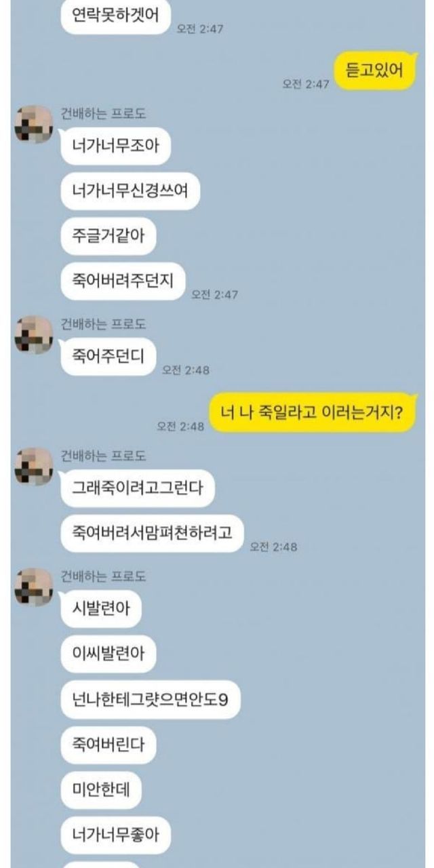Select the '죽여버려서맘펴천하려고' message bubble
434x868 pixels.
[x=152, y=532]
